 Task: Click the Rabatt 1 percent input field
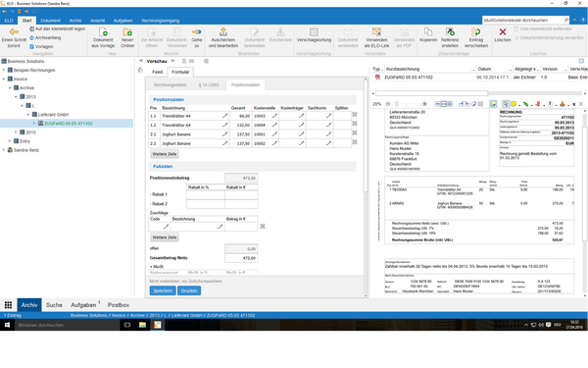tap(206, 194)
